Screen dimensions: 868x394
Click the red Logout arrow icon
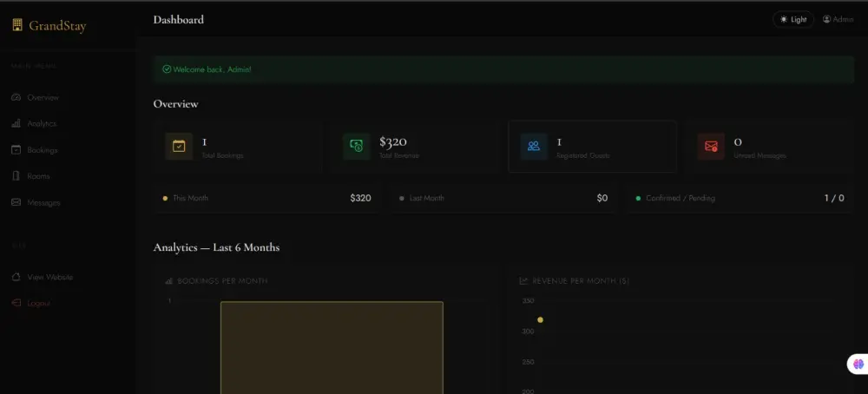tap(16, 303)
